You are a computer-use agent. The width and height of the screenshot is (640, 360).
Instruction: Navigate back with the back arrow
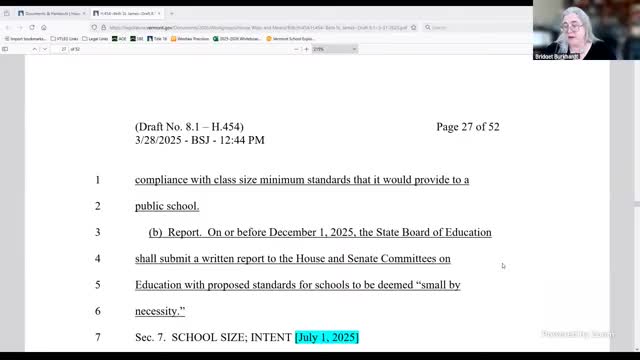tap(7, 27)
